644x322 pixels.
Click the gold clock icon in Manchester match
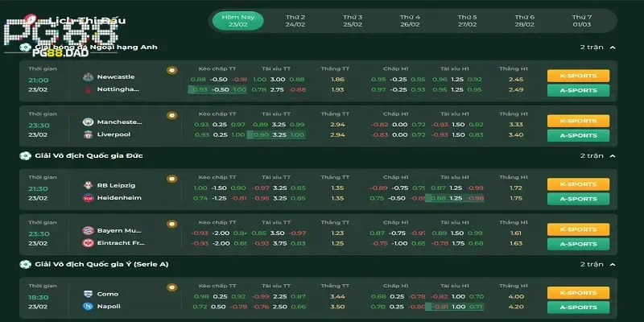171,115
